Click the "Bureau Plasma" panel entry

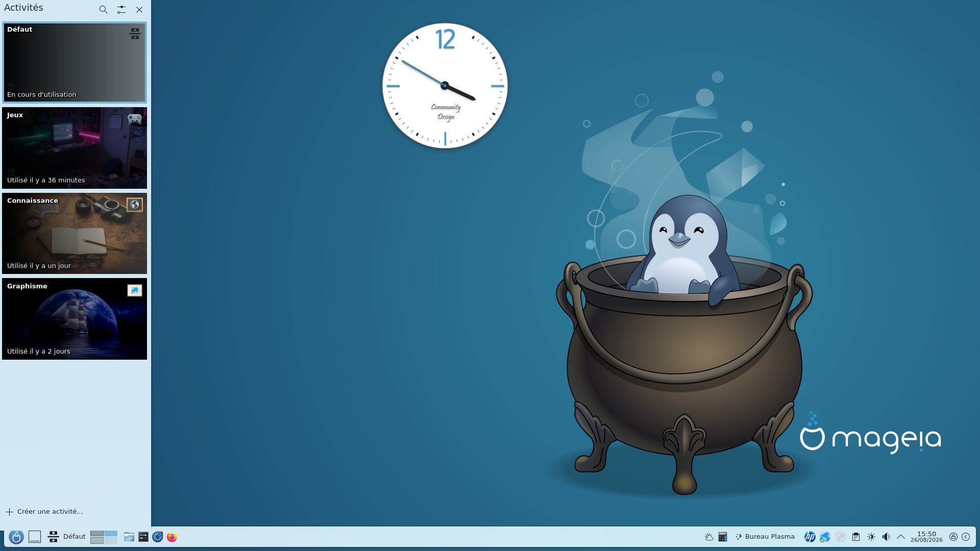tap(765, 537)
